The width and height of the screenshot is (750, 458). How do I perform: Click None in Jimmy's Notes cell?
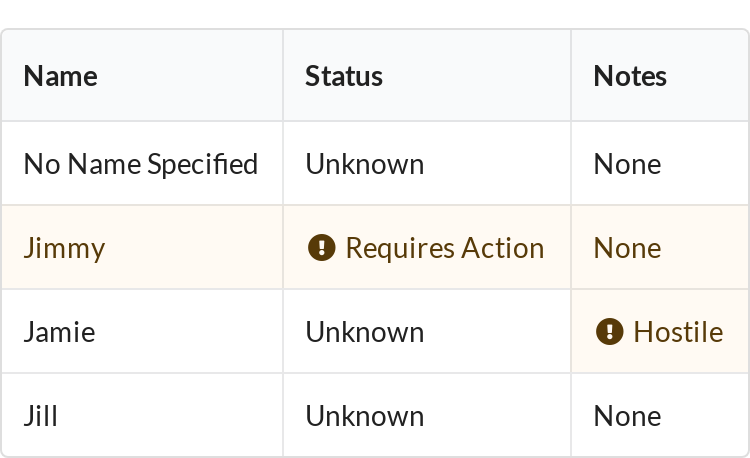pyautogui.click(x=627, y=248)
